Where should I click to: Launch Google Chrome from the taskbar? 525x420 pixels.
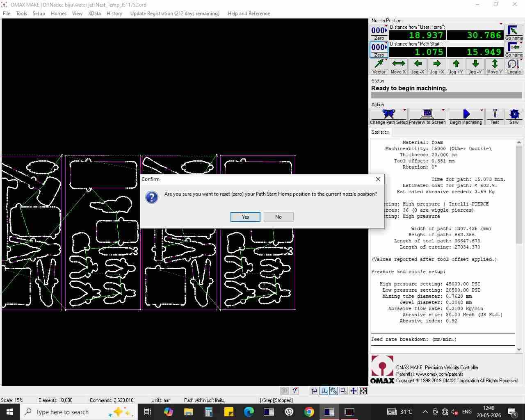pos(309,412)
